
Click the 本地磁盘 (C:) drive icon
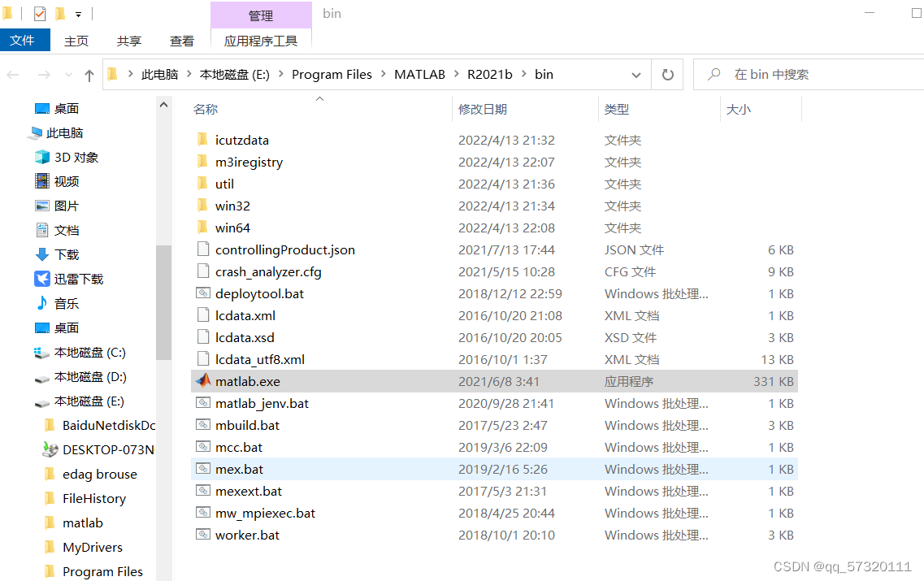coord(41,353)
